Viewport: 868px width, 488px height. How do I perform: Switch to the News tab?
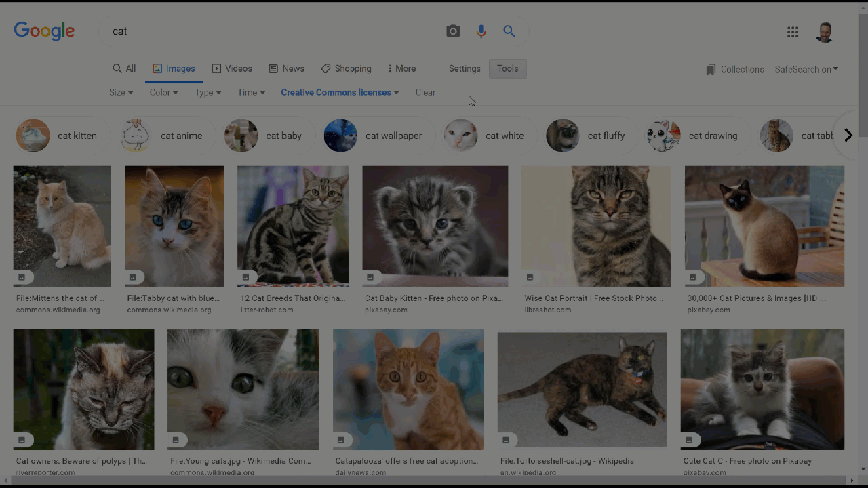tap(286, 68)
